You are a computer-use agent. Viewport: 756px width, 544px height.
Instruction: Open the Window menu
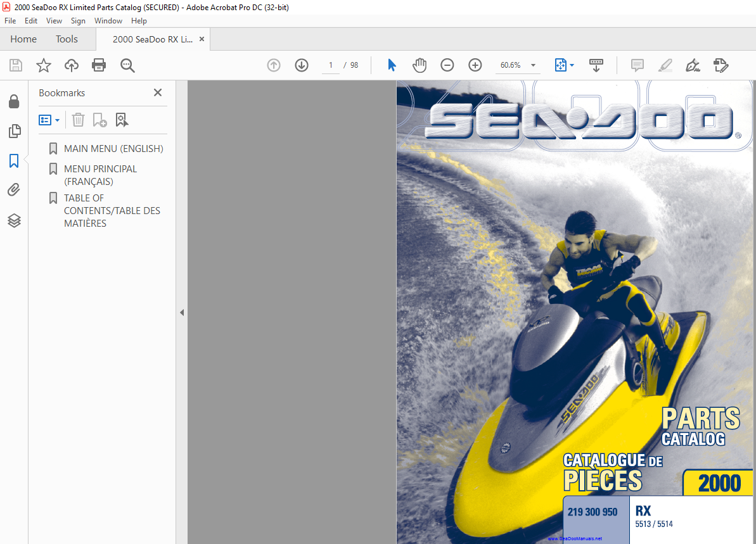(108, 21)
